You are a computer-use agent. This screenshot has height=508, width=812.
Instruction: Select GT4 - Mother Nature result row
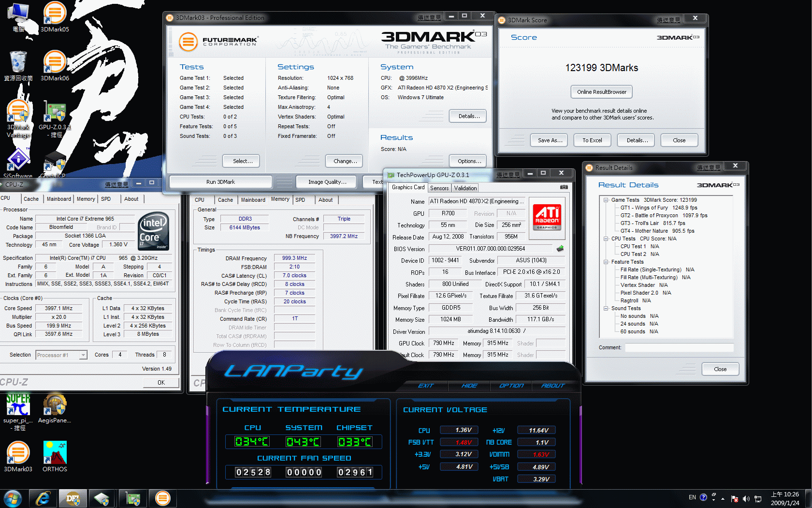click(x=657, y=231)
